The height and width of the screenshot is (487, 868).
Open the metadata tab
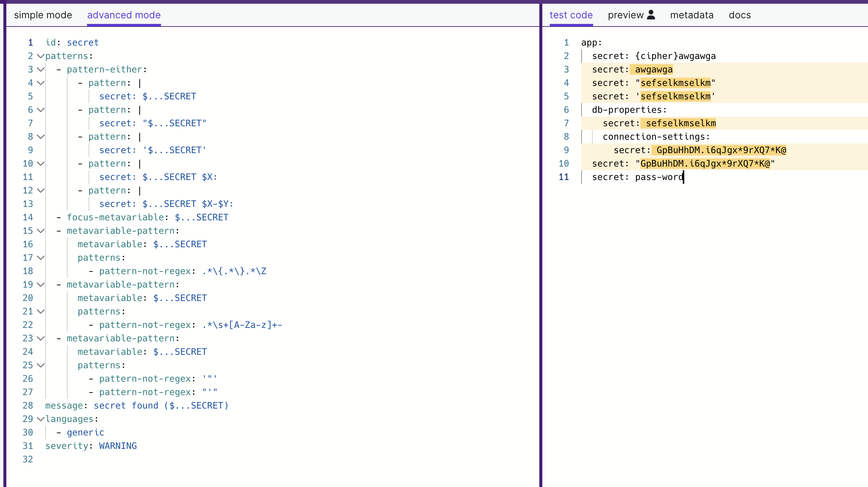click(692, 15)
